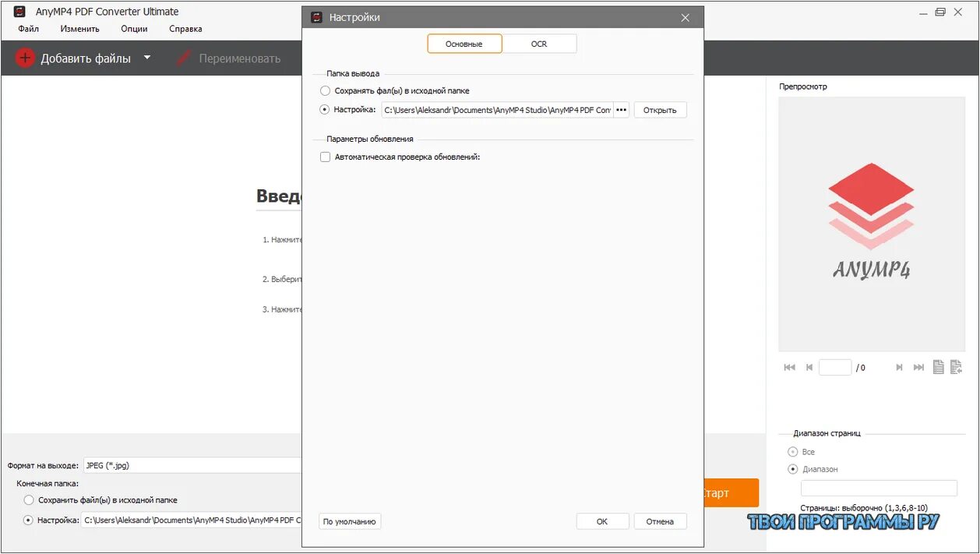Open the output format JPEG dropdown
980x554 pixels.
pyautogui.click(x=192, y=465)
